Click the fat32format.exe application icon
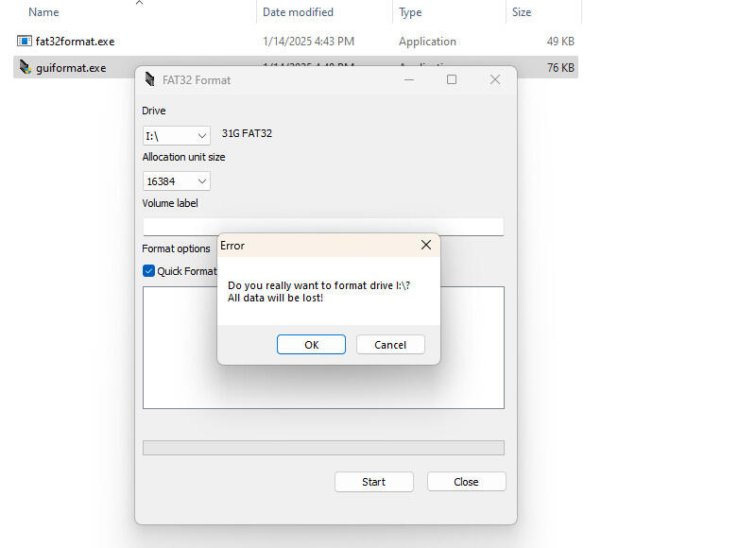This screenshot has width=756, height=548. click(25, 42)
